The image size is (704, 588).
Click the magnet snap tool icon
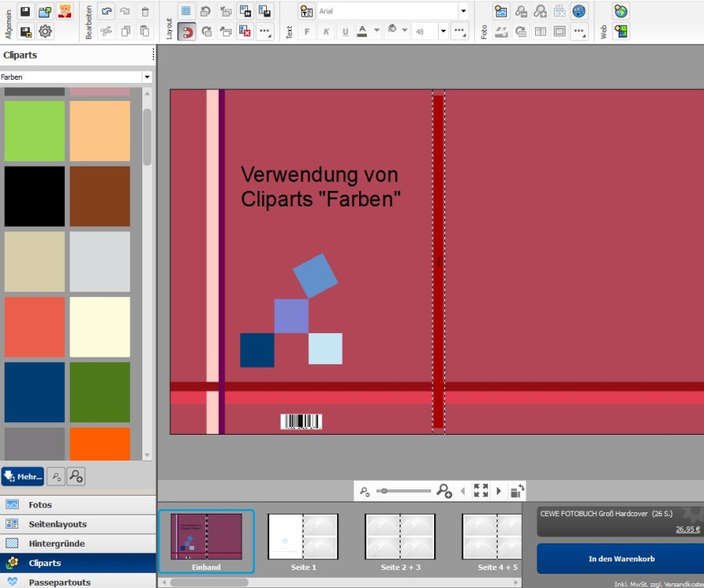(187, 31)
